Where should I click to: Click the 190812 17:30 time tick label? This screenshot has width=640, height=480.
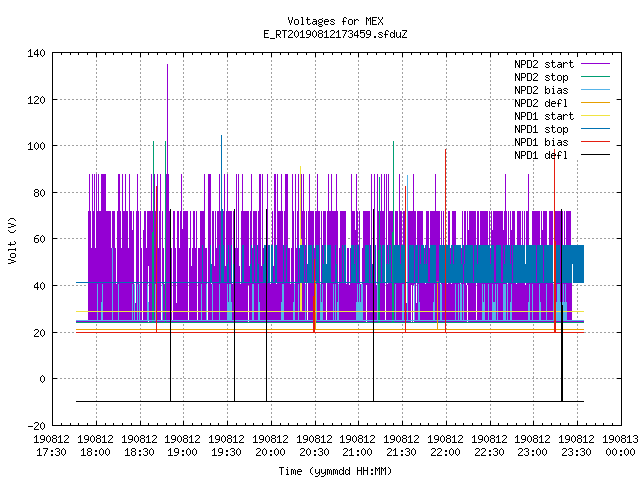(x=51, y=446)
